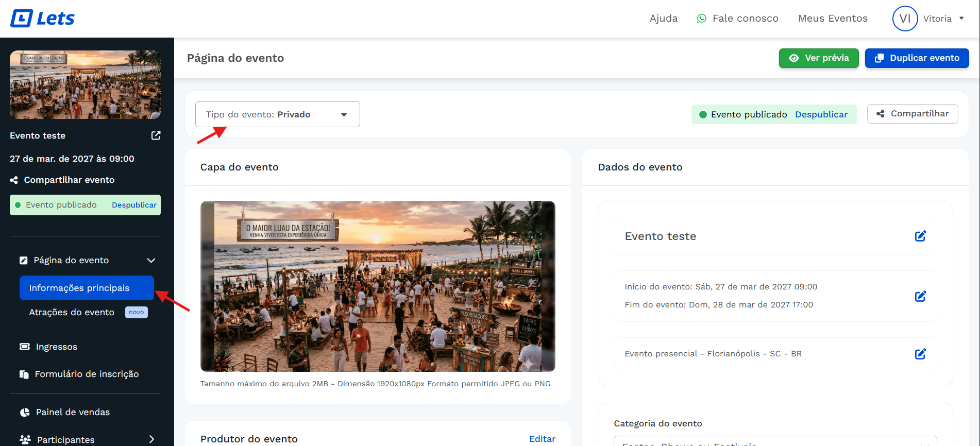Open the Tipo do evento dropdown
980x446 pixels.
point(277,114)
